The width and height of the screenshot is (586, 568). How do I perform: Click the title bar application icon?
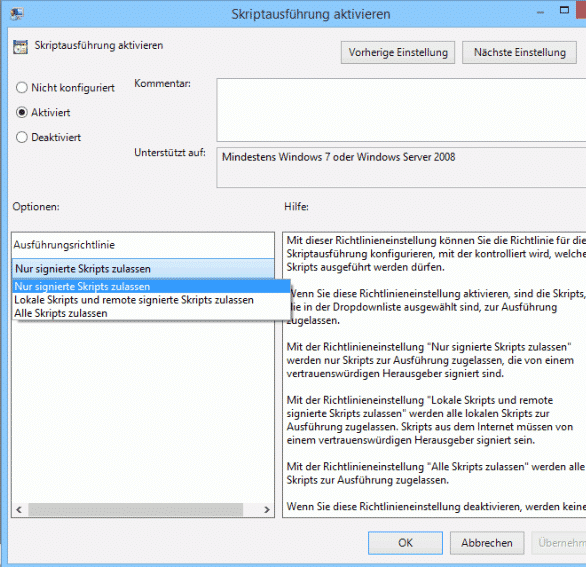point(16,14)
